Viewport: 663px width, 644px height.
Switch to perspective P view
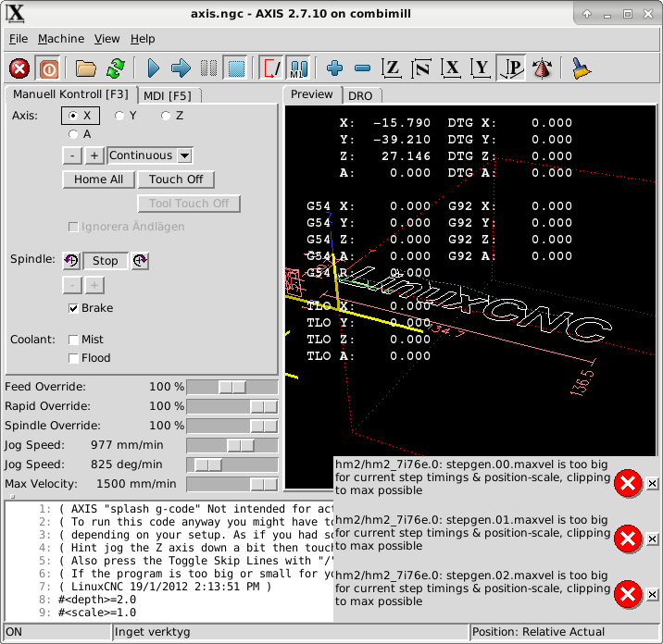click(x=511, y=68)
